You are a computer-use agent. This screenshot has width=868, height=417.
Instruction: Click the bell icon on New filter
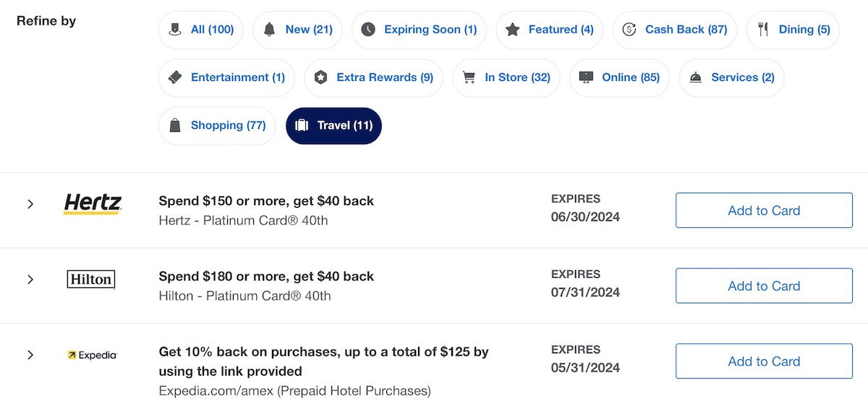click(270, 30)
